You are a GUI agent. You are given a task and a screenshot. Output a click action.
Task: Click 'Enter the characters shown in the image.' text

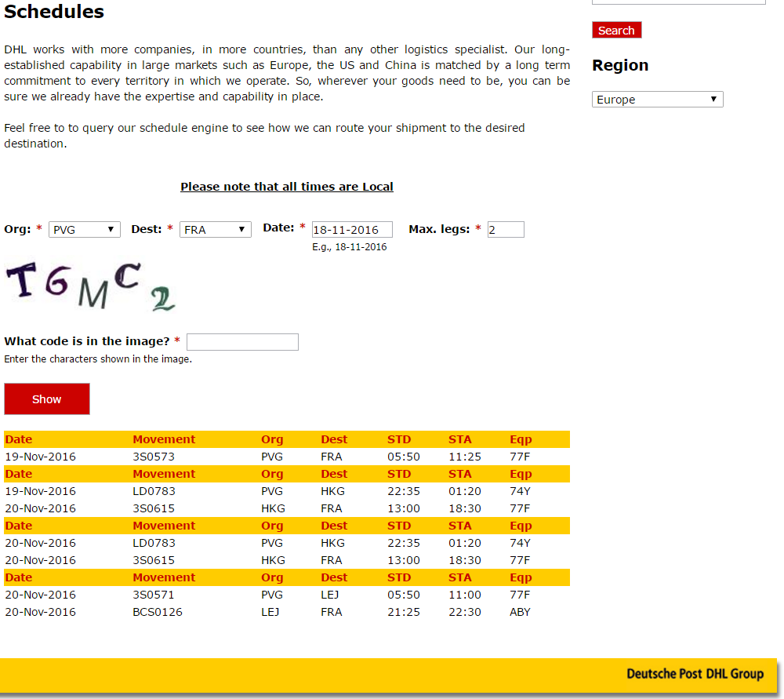(x=98, y=359)
